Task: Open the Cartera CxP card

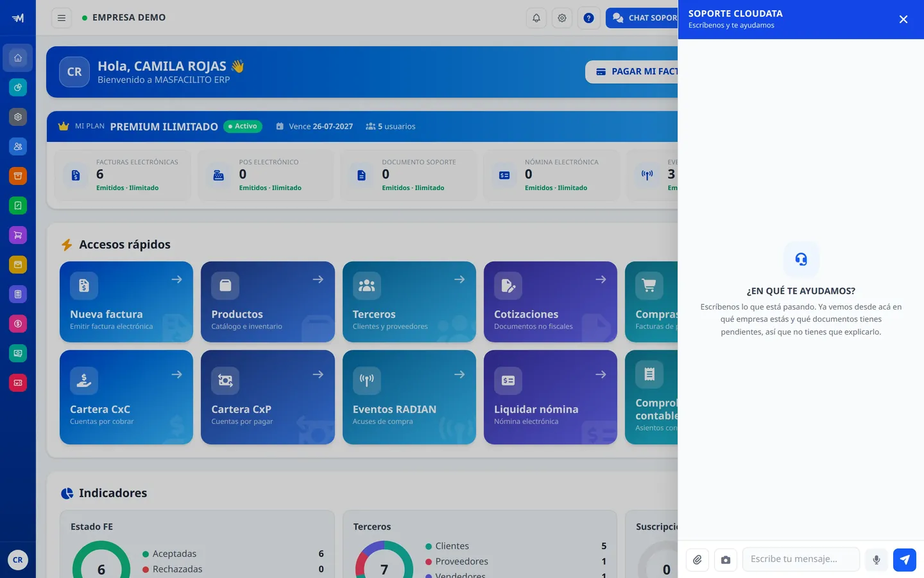Action: coord(268,397)
